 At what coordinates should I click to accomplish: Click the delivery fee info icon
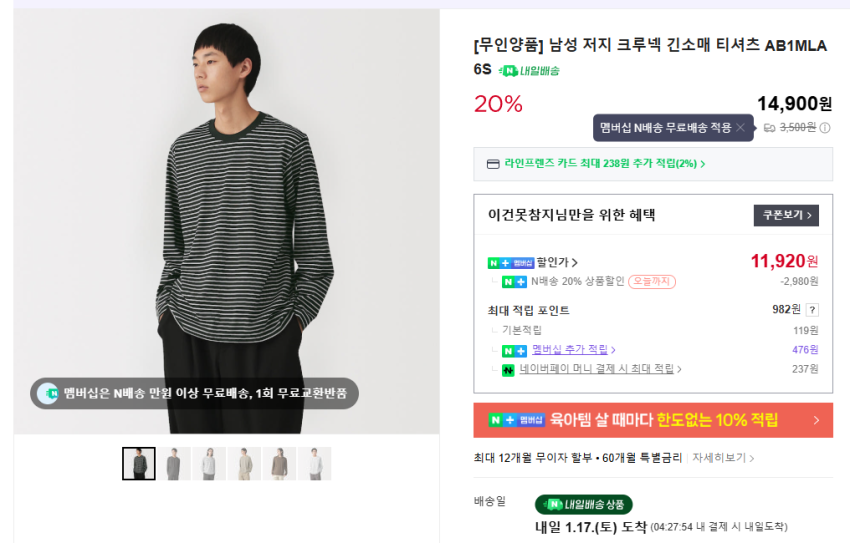coord(825,128)
